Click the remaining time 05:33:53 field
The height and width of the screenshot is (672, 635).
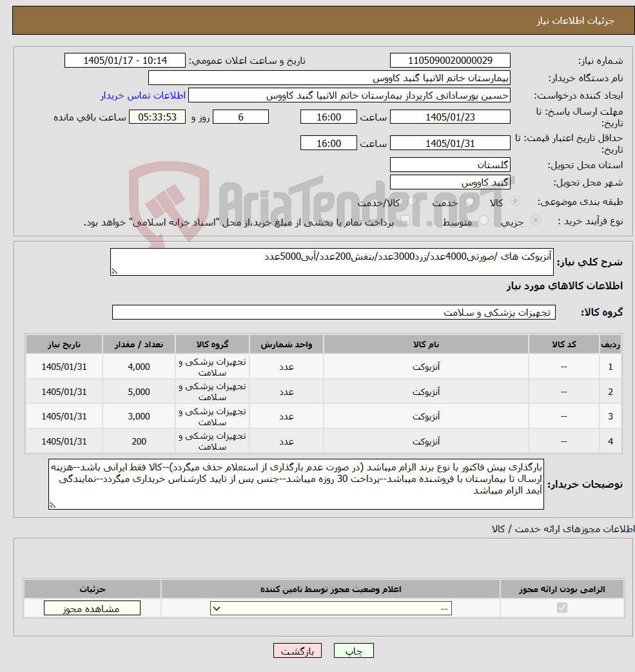point(157,117)
